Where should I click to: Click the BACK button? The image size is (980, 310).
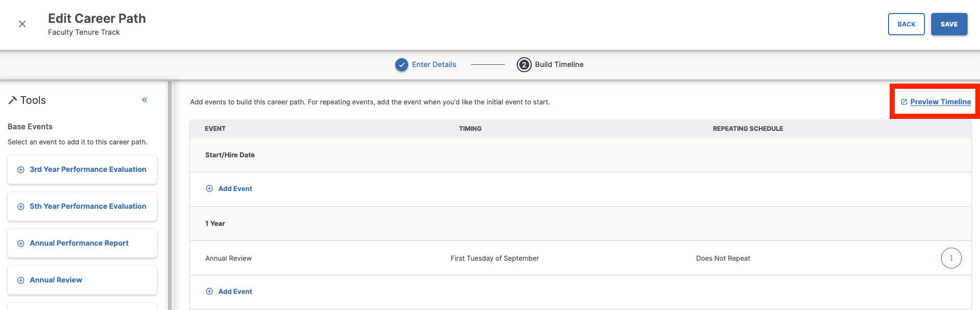[x=906, y=24]
